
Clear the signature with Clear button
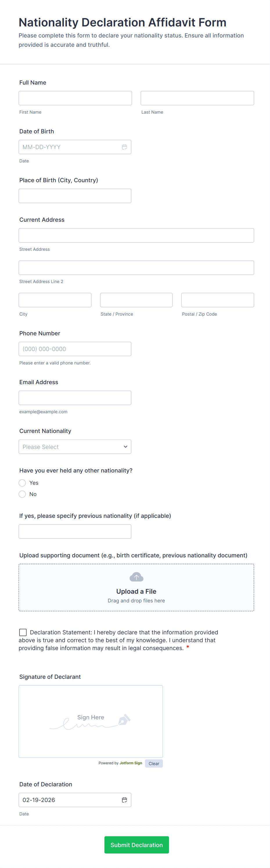(154, 763)
